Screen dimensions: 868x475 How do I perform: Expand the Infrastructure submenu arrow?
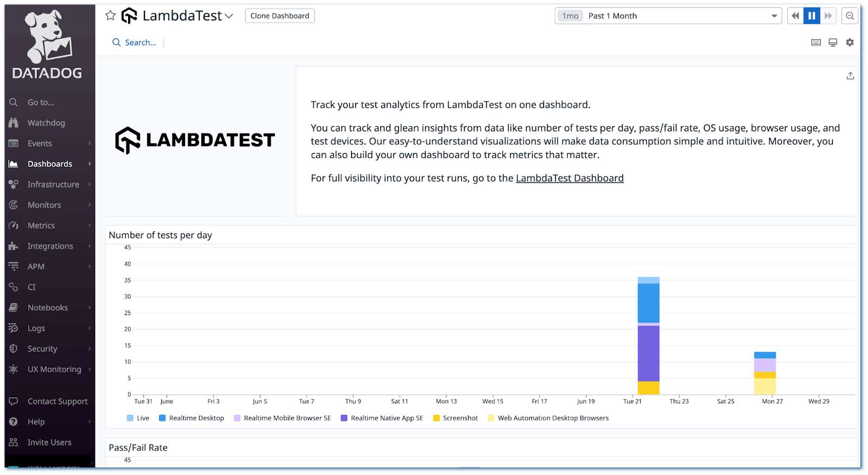pos(90,185)
